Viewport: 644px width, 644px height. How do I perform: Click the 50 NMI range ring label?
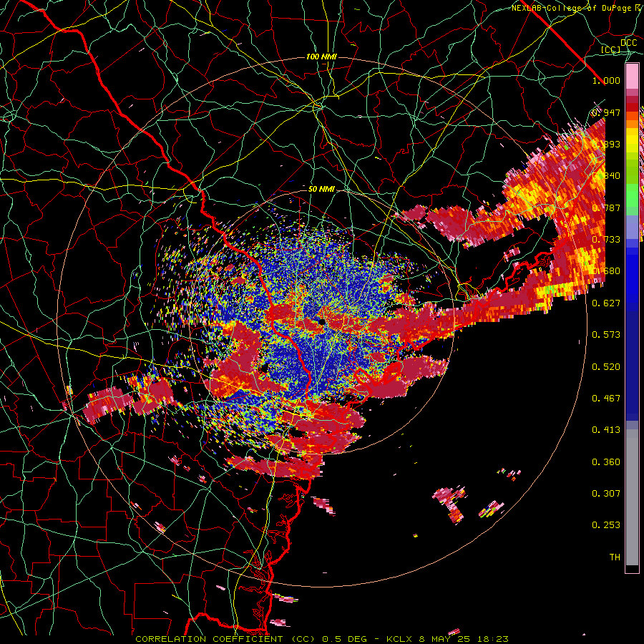[x=321, y=189]
